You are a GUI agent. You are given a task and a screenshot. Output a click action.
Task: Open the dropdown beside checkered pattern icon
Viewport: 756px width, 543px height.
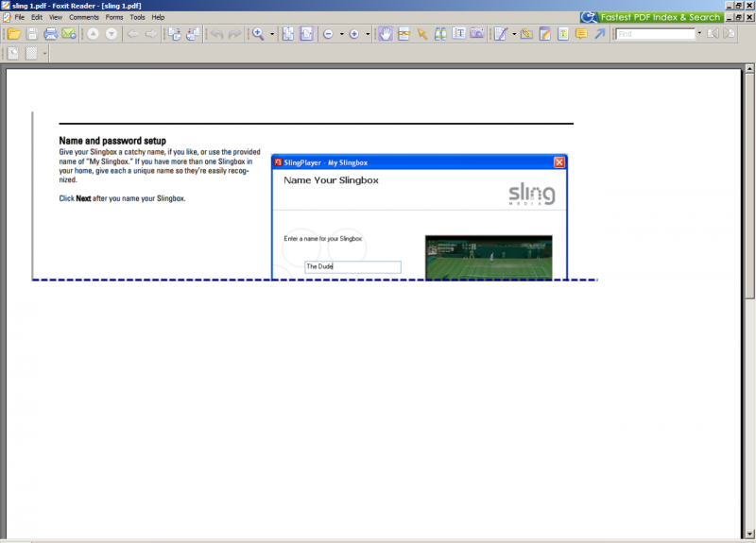44,54
